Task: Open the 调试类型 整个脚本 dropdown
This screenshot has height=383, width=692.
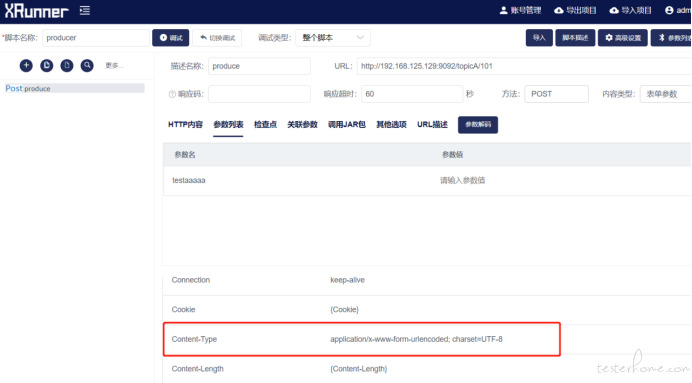Action: click(333, 38)
